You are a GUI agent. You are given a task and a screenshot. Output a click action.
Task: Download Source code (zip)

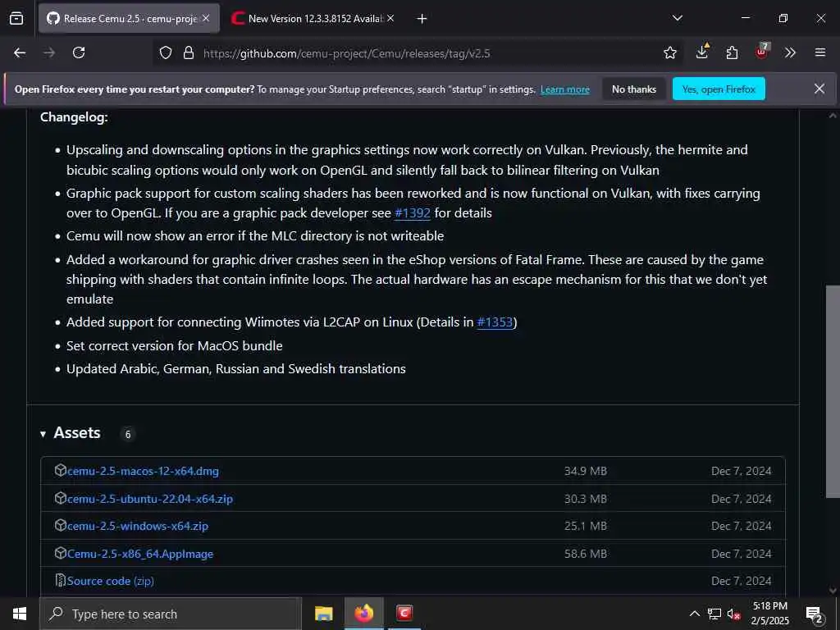point(111,582)
